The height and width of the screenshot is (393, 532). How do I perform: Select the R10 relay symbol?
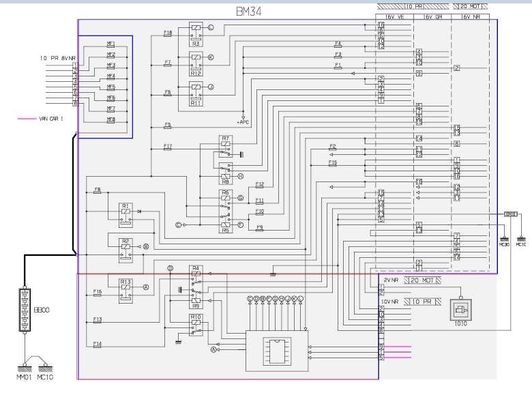click(x=196, y=324)
